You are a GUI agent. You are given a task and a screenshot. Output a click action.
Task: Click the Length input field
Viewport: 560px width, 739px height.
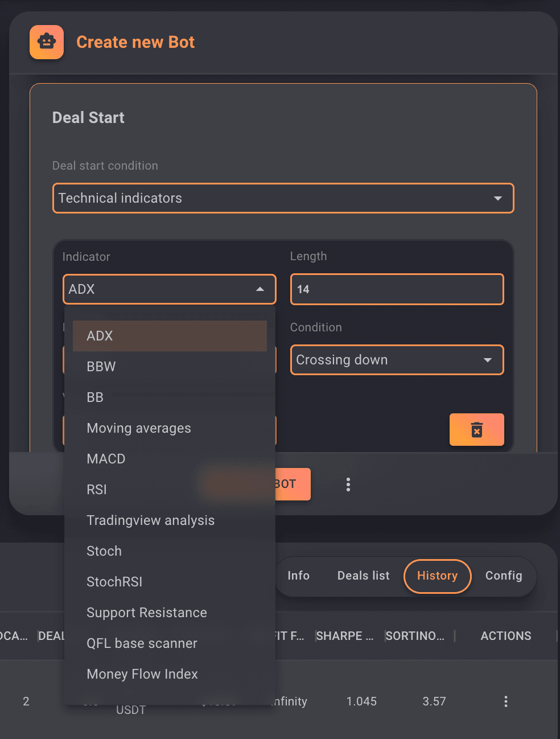[397, 289]
